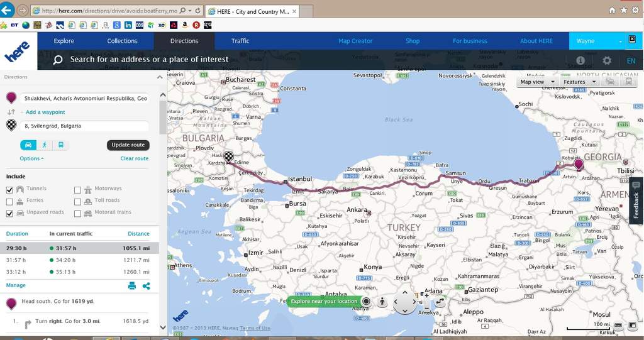The height and width of the screenshot is (340, 644).
Task: Click the Shuakhevi start address field
Action: point(85,99)
